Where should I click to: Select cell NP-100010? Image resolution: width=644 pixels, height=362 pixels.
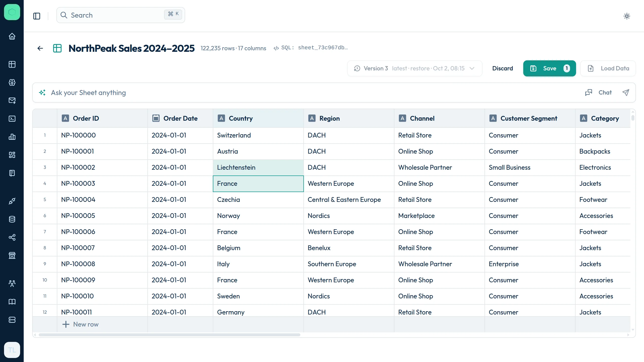coord(102,296)
